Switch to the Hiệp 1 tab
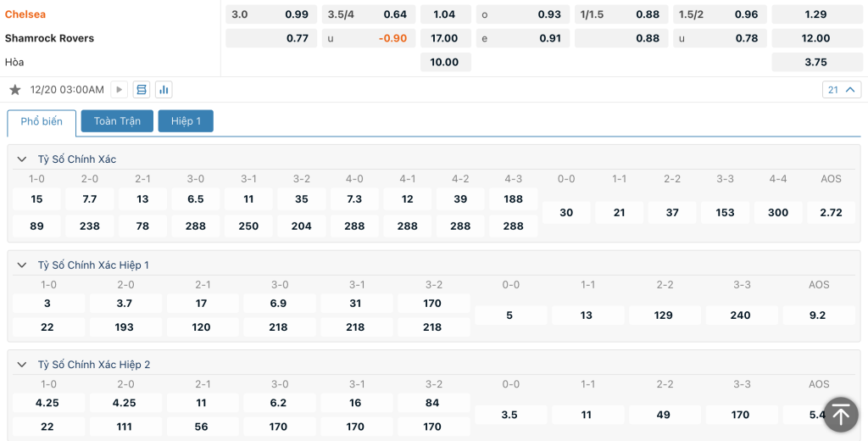Viewport: 868px width, 441px height. tap(186, 121)
